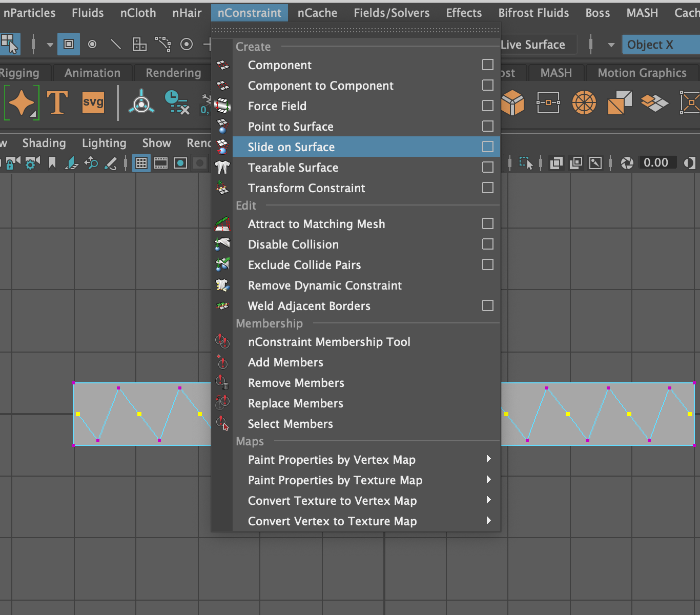
Task: Open the nCache menu
Action: (317, 13)
